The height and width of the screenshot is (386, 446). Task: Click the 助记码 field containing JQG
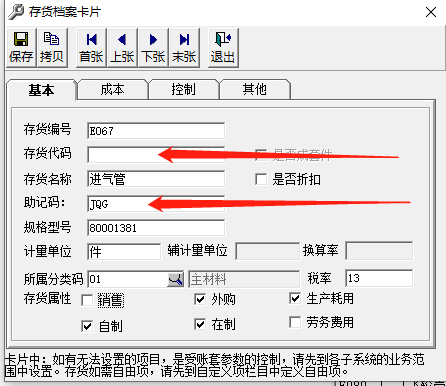pos(156,204)
